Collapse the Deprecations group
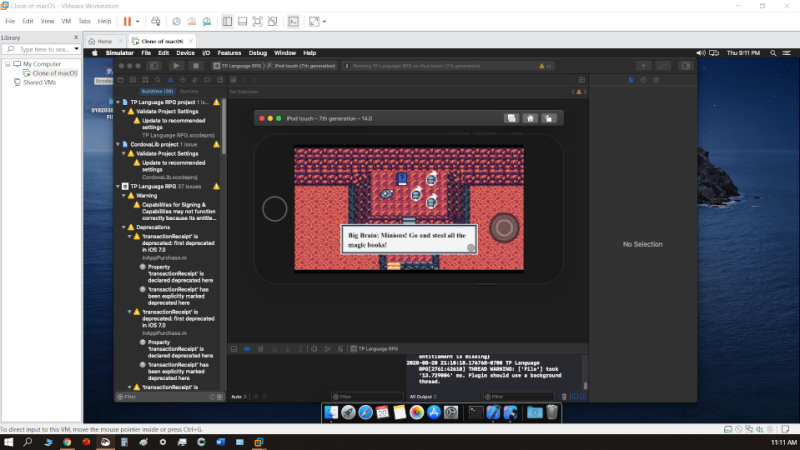Viewport: 800px width, 450px height. (x=123, y=227)
